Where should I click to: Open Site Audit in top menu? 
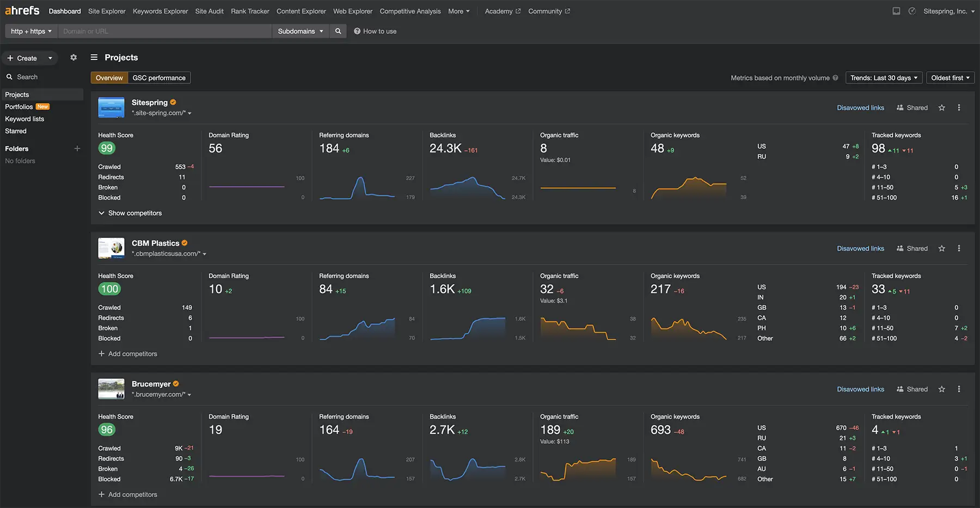pyautogui.click(x=209, y=11)
